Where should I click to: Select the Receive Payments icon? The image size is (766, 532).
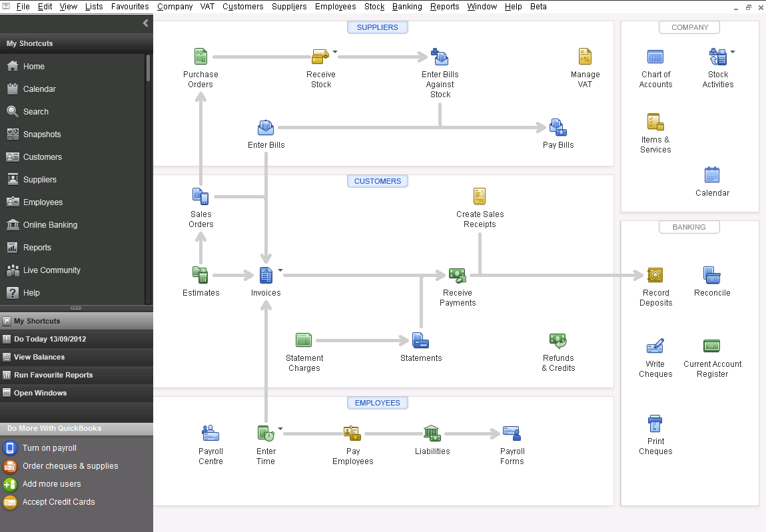[x=457, y=274]
